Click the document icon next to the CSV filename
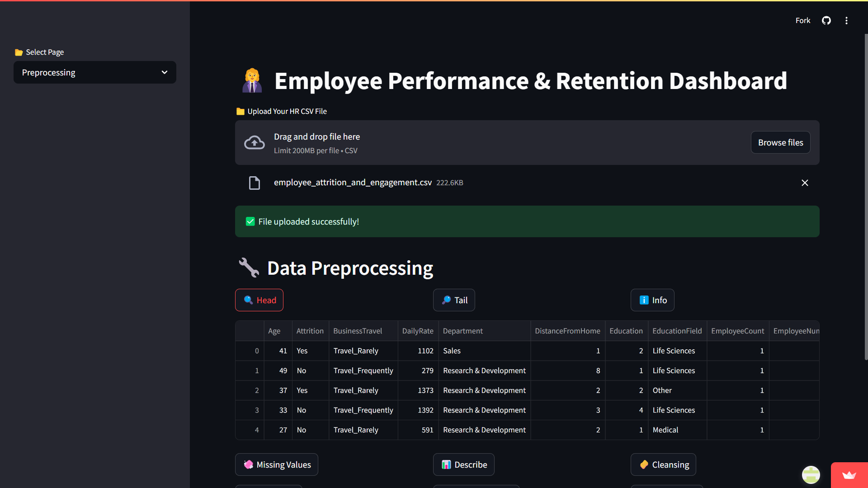 point(255,183)
